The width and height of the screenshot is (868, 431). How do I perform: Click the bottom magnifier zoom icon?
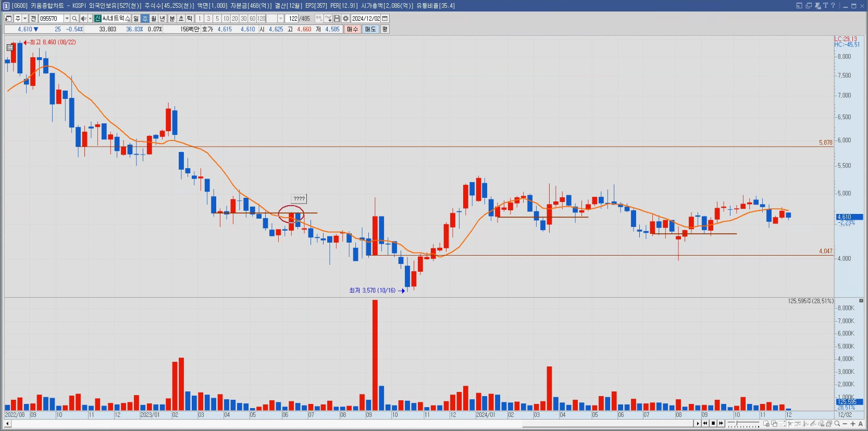click(x=837, y=424)
